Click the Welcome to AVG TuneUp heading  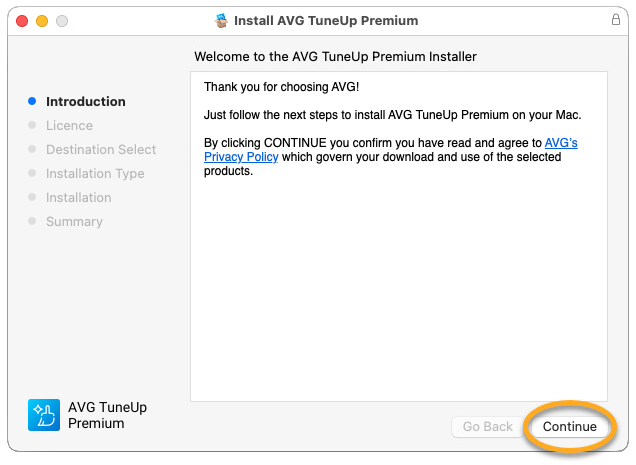[x=335, y=56]
